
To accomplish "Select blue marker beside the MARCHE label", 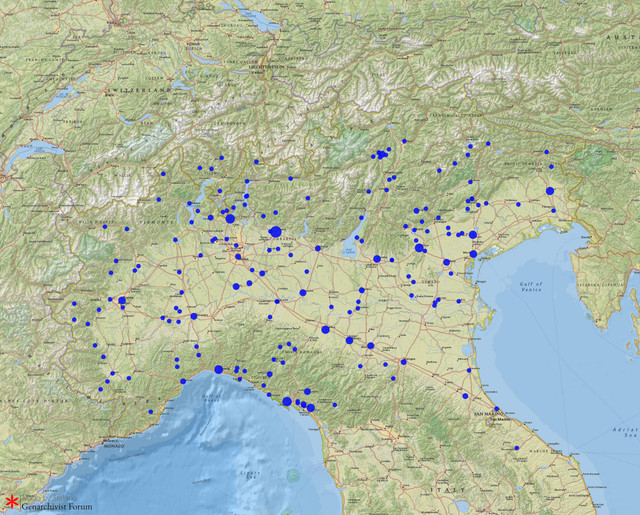I will pyautogui.click(x=517, y=448).
